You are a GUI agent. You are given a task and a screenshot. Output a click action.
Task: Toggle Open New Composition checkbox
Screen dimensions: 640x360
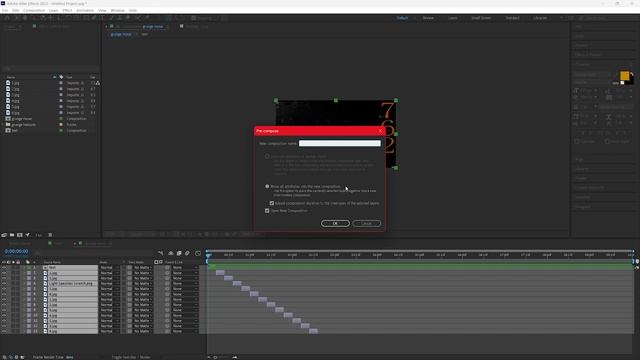click(267, 211)
